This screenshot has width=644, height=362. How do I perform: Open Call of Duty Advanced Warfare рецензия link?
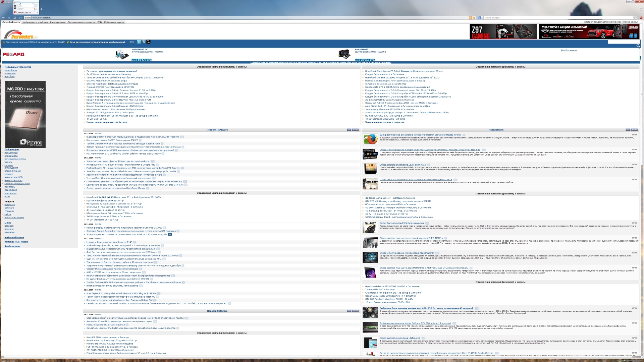tap(401, 223)
